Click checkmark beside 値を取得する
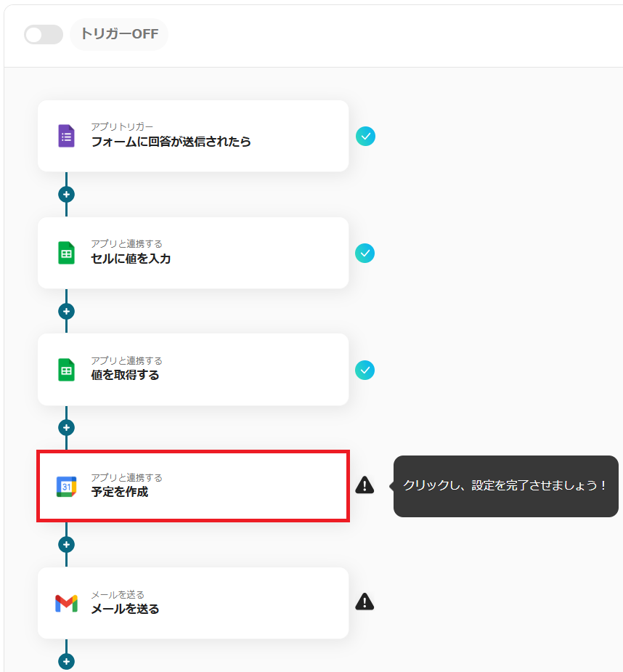The width and height of the screenshot is (623, 672). coord(365,370)
